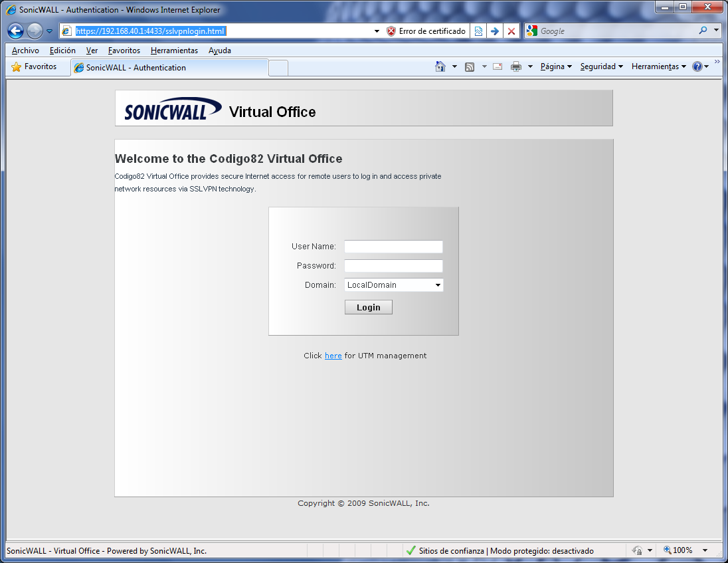This screenshot has width=728, height=563.
Task: Click the Read Mail envelope icon
Action: point(497,66)
